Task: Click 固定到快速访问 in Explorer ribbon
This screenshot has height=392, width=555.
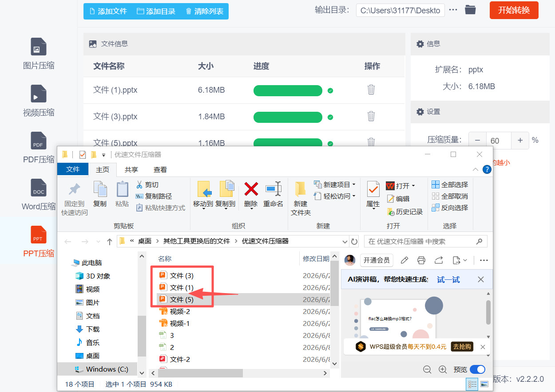Action: pos(75,199)
